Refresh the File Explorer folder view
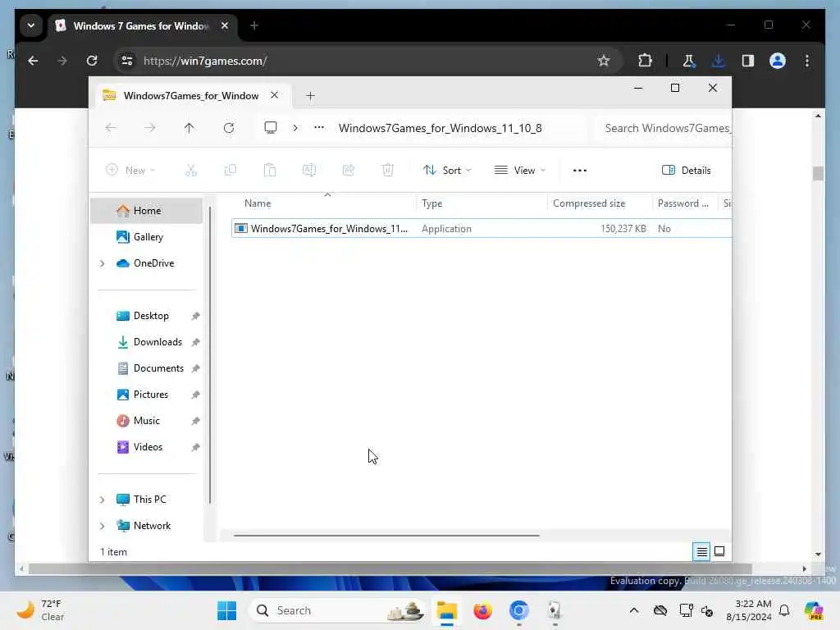The image size is (840, 630). click(x=229, y=128)
